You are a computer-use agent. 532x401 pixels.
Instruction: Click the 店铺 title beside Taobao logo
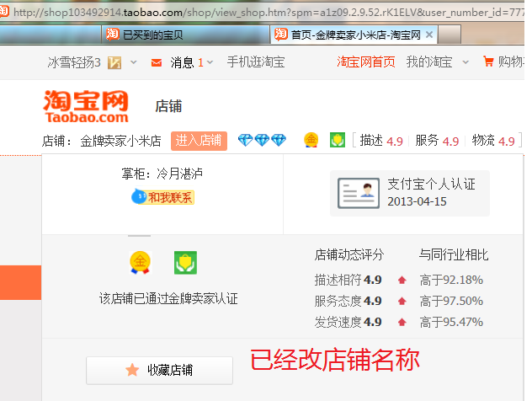coord(168,106)
